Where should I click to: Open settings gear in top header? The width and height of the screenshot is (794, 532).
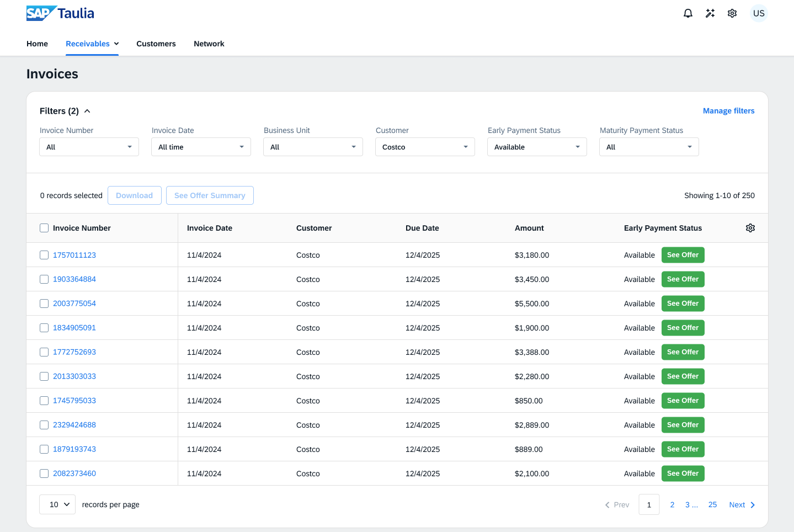[x=732, y=13]
